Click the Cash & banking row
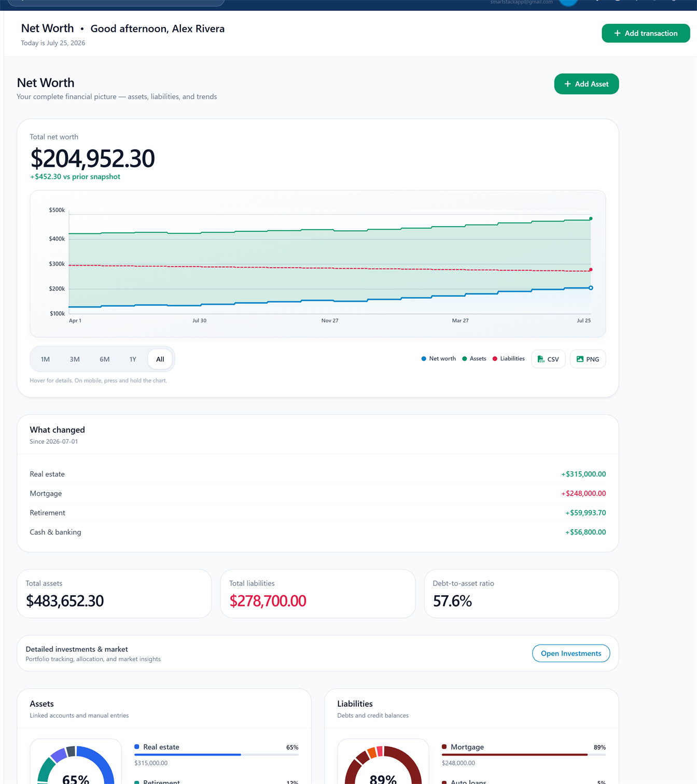This screenshot has width=697, height=784. coord(317,532)
